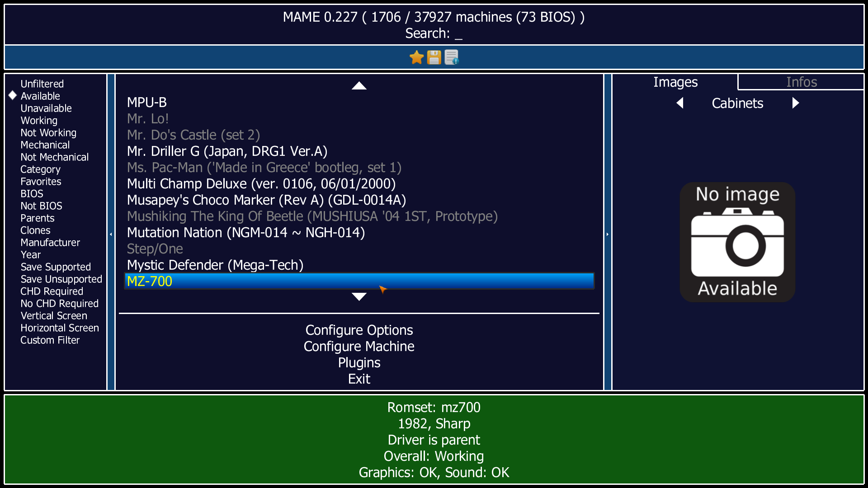The image size is (868, 488).
Task: Select Mr. Lo! in machine list
Action: 359,118
